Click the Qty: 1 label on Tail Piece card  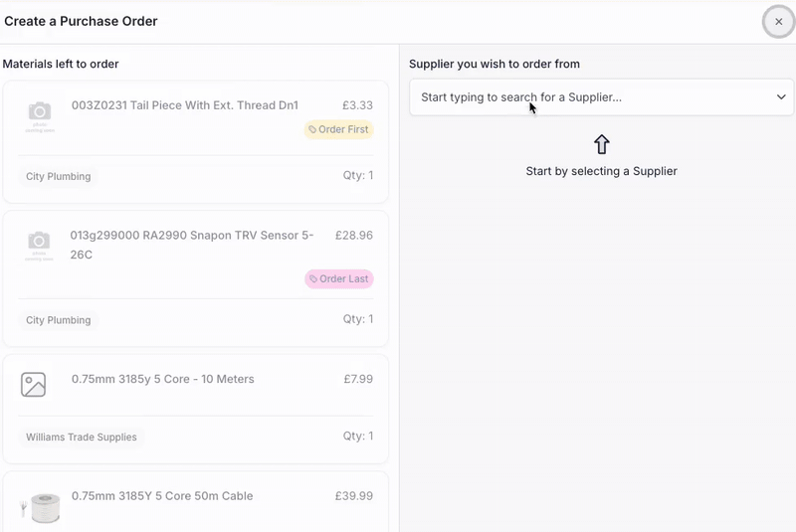(357, 176)
